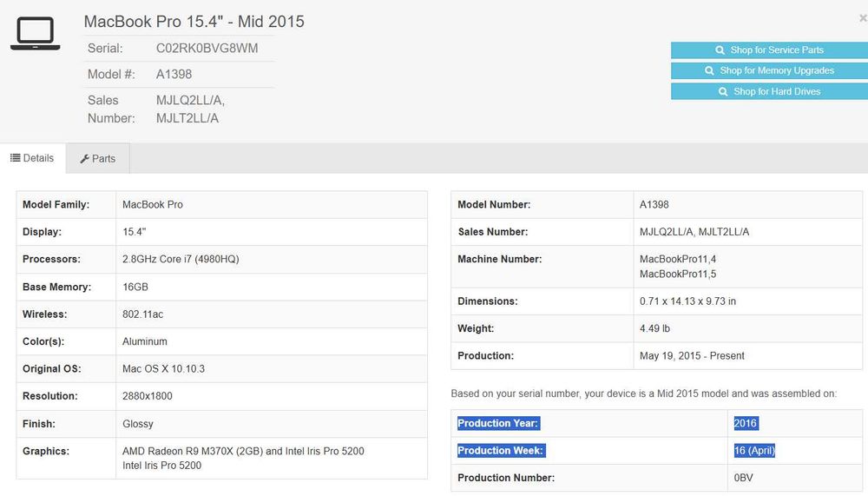Click the magnifier icon on Shop for Service Parts
Image resolution: width=868 pixels, height=496 pixels.
(720, 50)
